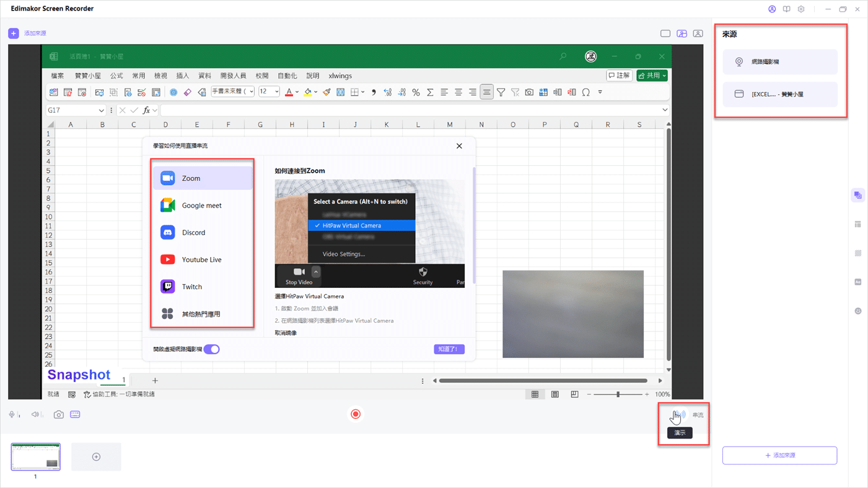Click the webcam icon in 來源 panel
The width and height of the screenshot is (868, 488).
pos(739,62)
